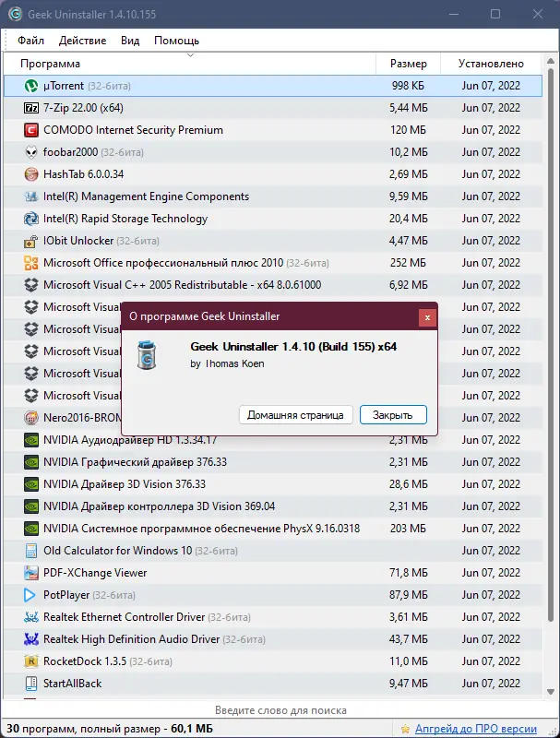Select Intel(R) Rapid Storage Technology text
Screen dimensions: 560x738
[x=125, y=219]
